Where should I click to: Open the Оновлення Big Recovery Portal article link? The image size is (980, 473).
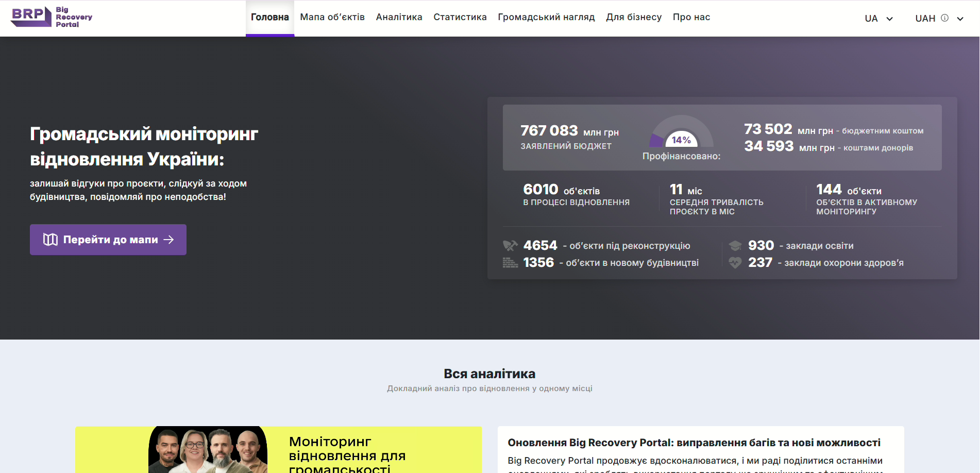694,443
